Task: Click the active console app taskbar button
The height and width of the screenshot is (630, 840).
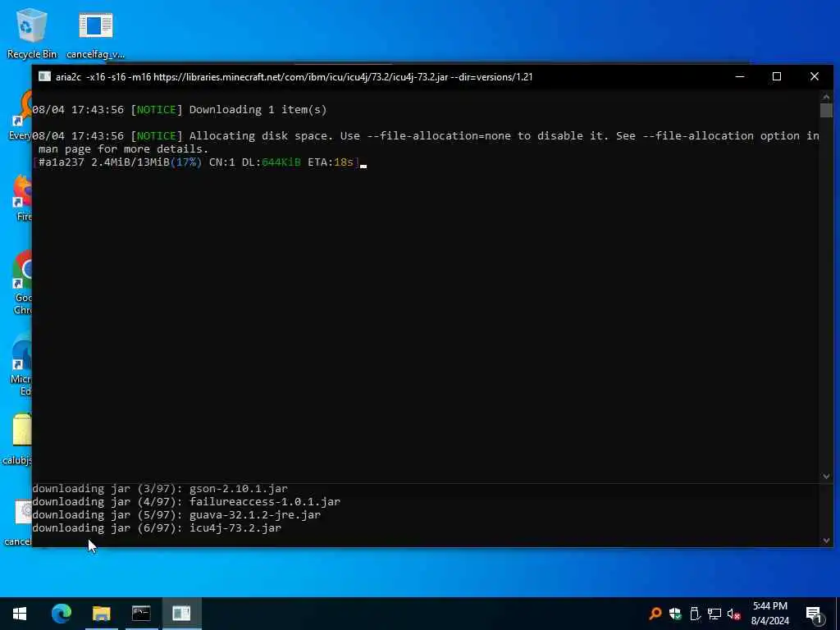Action: (181, 614)
